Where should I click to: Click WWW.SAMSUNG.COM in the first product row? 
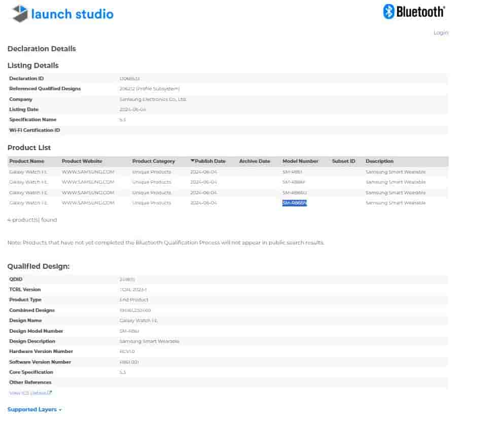[x=88, y=172]
